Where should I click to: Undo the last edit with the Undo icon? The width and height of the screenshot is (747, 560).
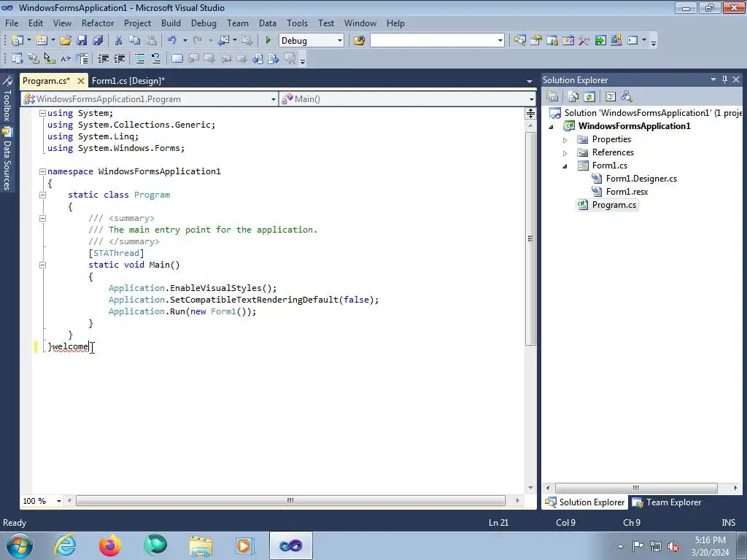click(172, 41)
